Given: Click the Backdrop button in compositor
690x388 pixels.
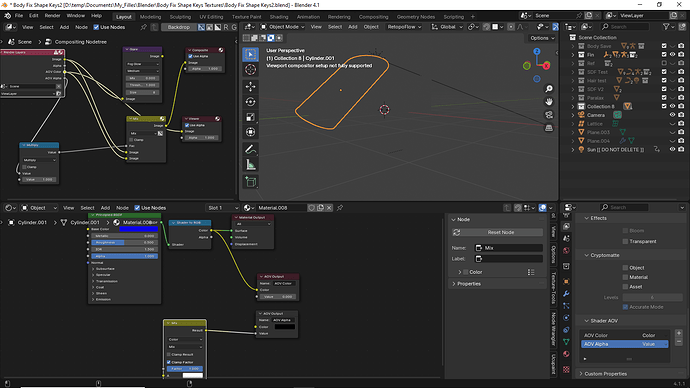Looking at the screenshot, I should (178, 27).
